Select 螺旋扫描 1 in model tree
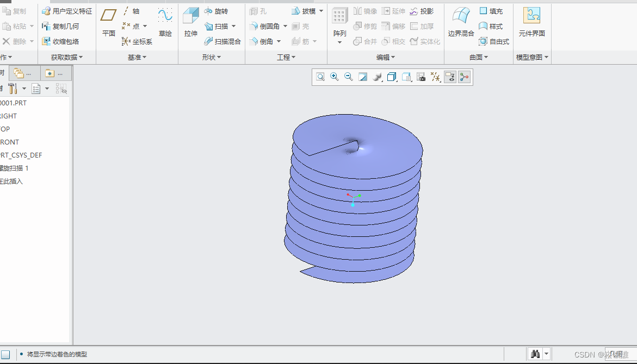The height and width of the screenshot is (364, 637). click(15, 168)
